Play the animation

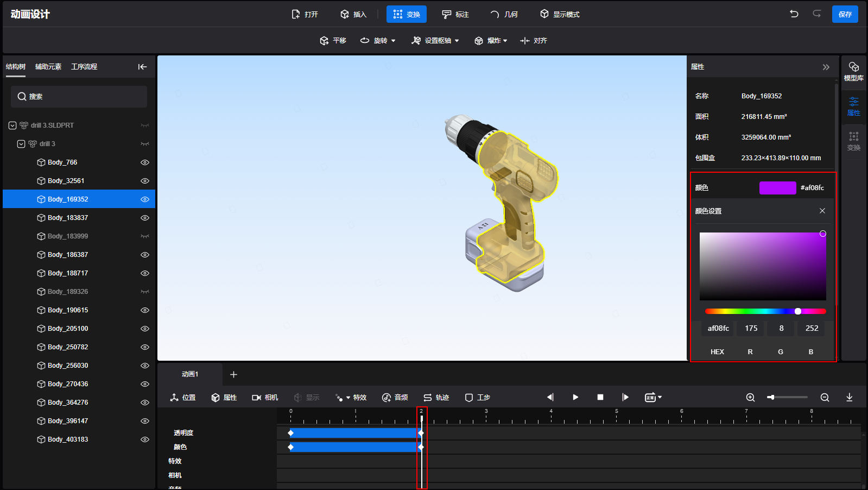click(575, 397)
